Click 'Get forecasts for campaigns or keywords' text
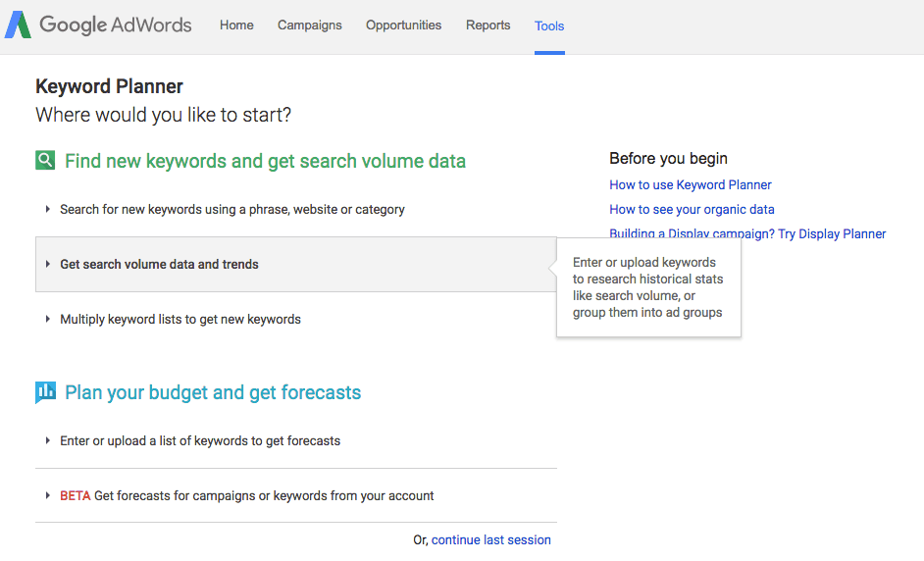This screenshot has height=561, width=924. tap(264, 496)
